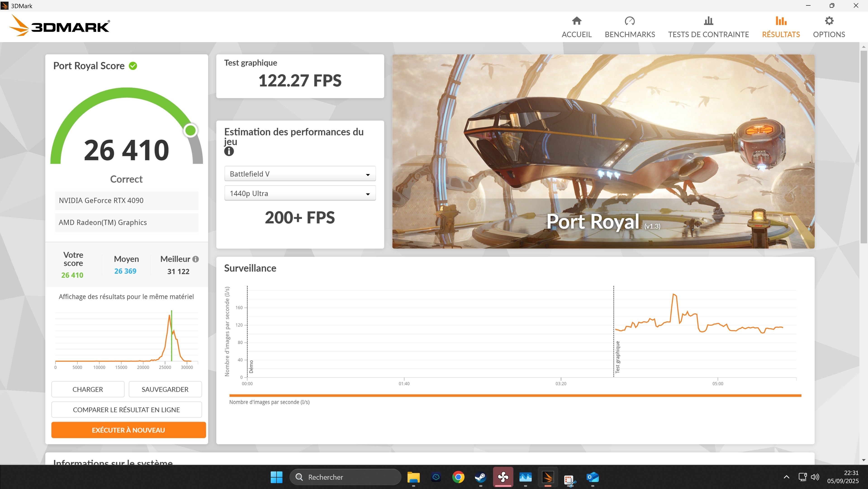Click EXÉCUTER À NOUVEAU button
Screen dimensions: 868x489
(x=128, y=430)
